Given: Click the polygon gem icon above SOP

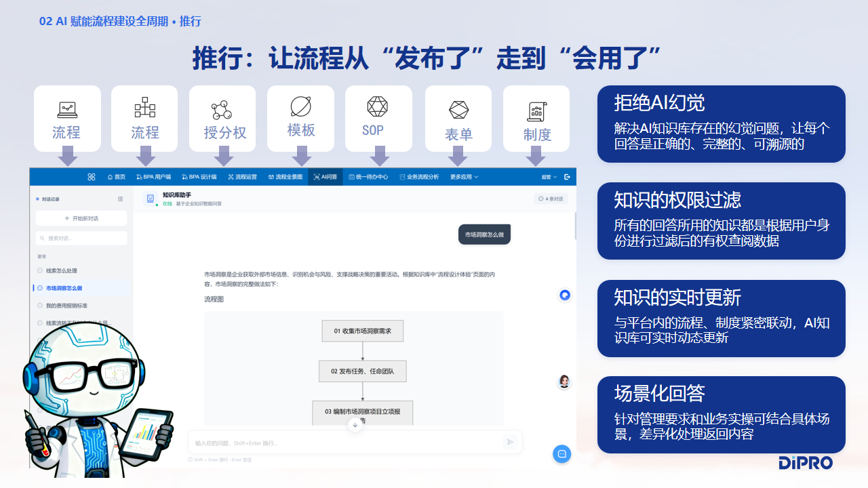Looking at the screenshot, I should 377,106.
